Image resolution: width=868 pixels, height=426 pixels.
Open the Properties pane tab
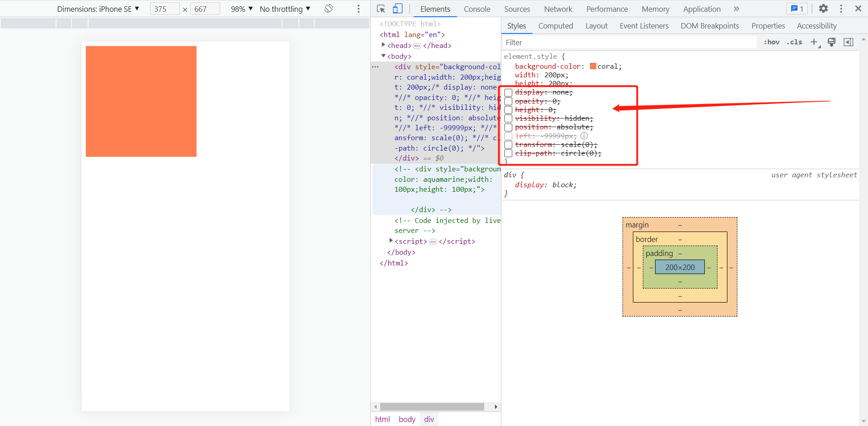(768, 26)
